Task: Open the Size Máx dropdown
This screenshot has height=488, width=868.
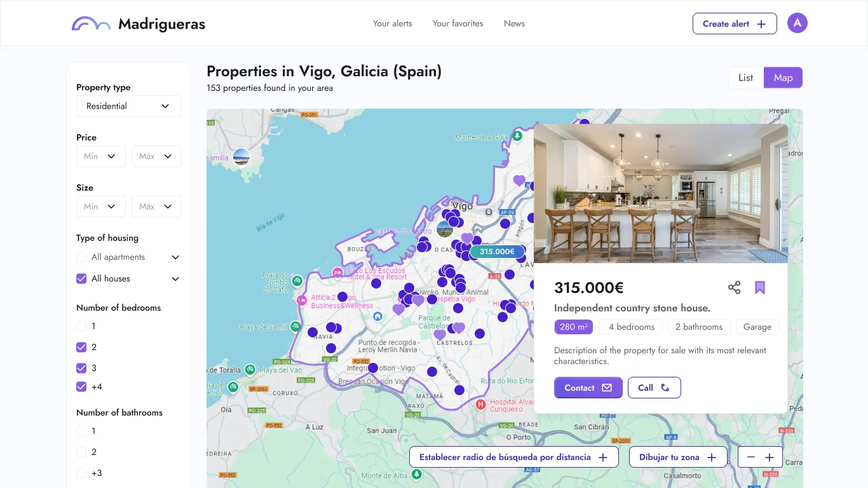Action: tap(156, 207)
